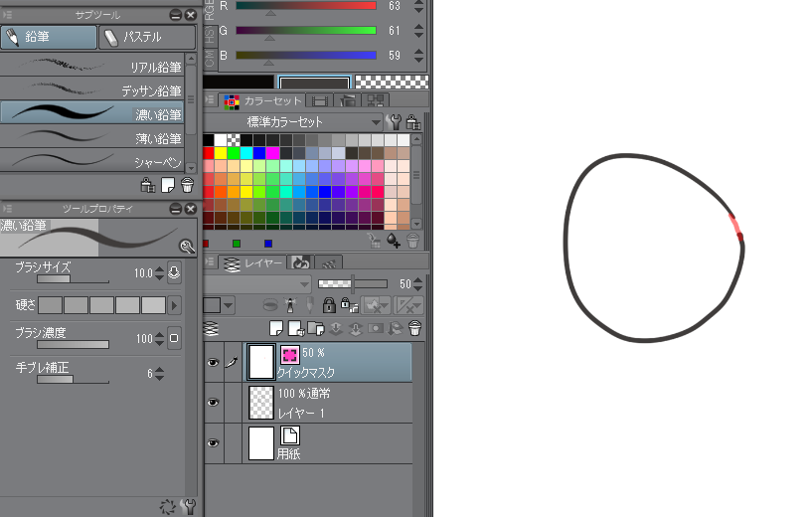The image size is (812, 517).
Task: Select the third 硬さ hardness box
Action: pos(101,305)
